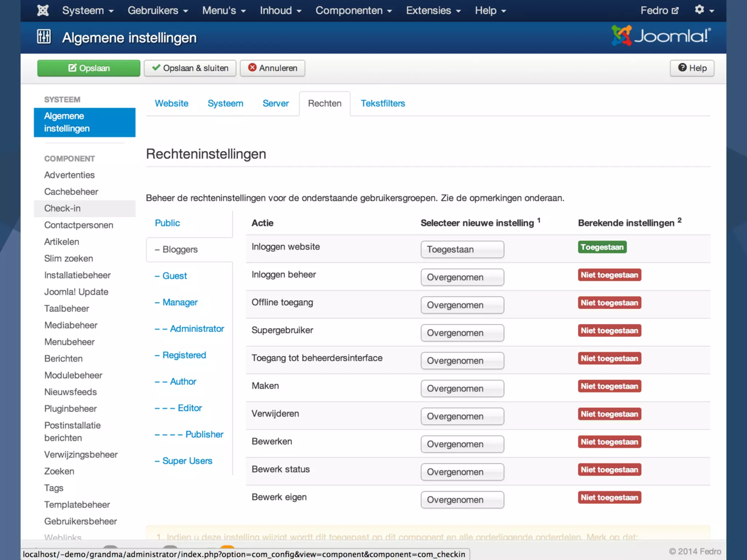The width and height of the screenshot is (747, 560).
Task: Click the Algemene instellingen equalizer icon
Action: (44, 37)
